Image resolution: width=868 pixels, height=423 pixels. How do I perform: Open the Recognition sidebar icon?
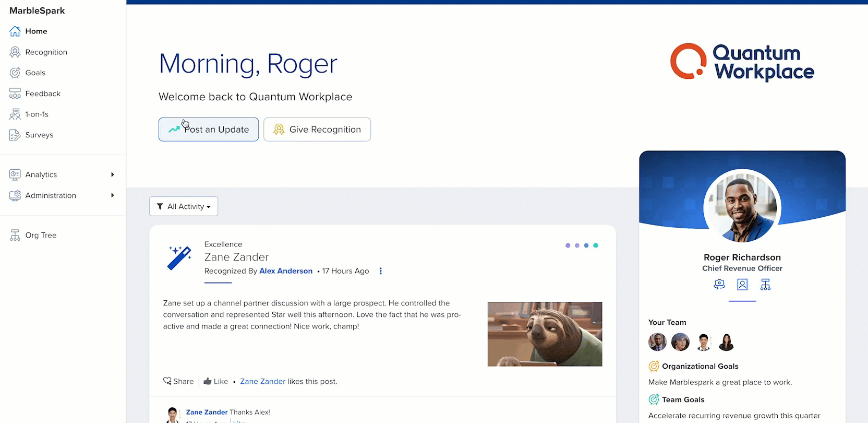pos(15,52)
